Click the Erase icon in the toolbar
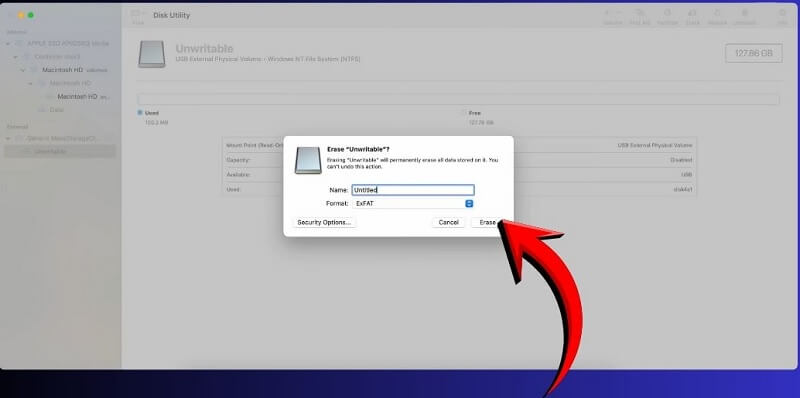This screenshot has height=398, width=800. pos(693,13)
